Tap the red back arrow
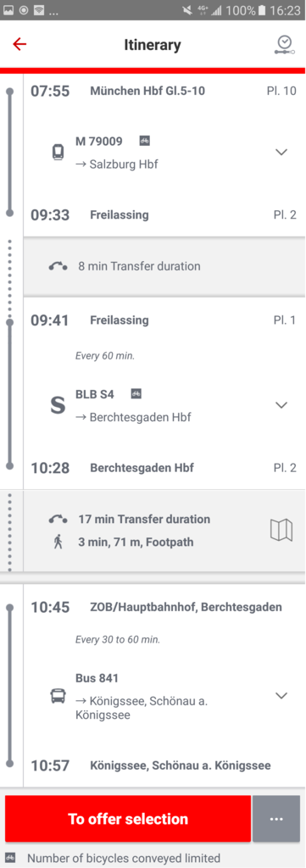Image resolution: width=306 pixels, height=868 pixels. tap(19, 44)
